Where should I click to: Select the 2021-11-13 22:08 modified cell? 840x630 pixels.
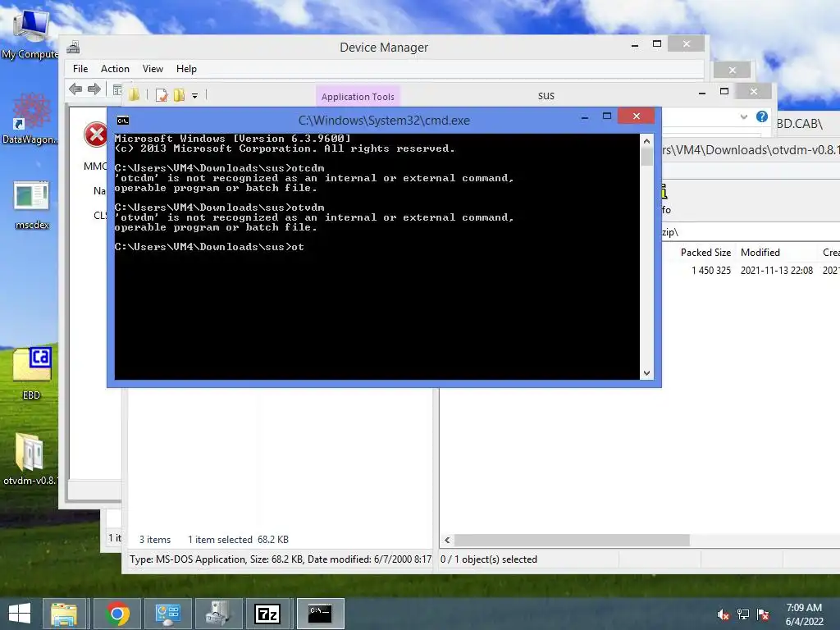tap(776, 271)
